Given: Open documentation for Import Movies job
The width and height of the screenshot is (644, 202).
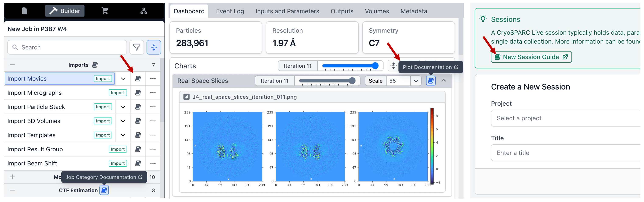Looking at the screenshot, I should pyautogui.click(x=138, y=78).
